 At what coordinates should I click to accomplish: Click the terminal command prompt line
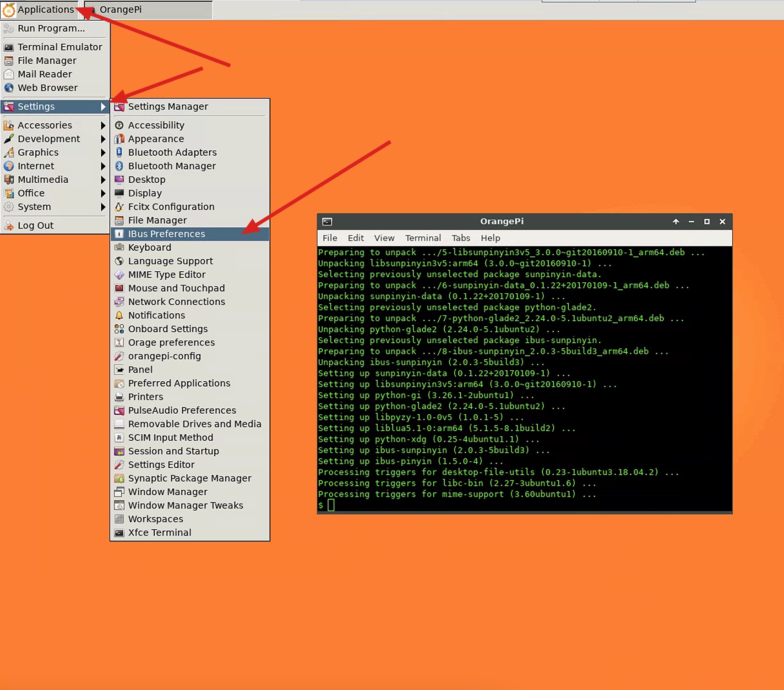click(x=524, y=505)
